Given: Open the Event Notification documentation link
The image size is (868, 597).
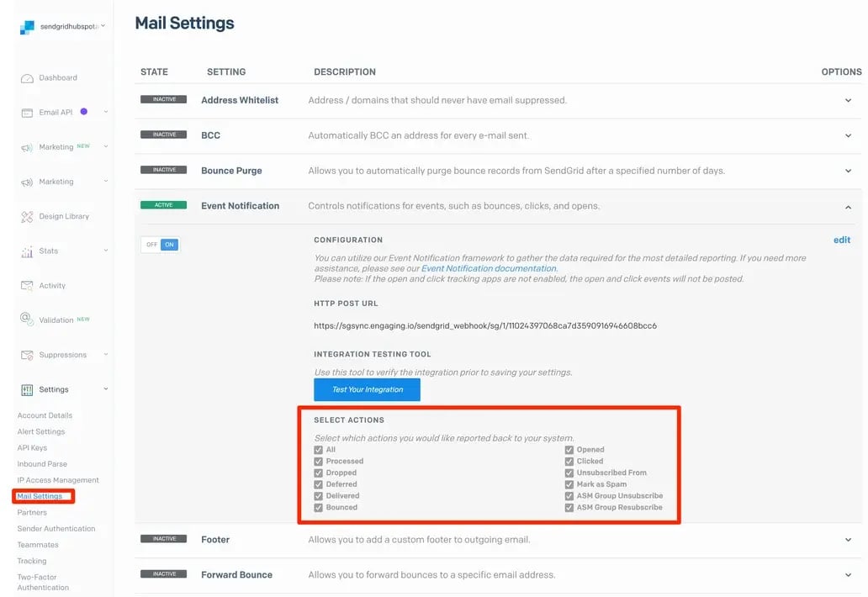Looking at the screenshot, I should pyautogui.click(x=489, y=268).
